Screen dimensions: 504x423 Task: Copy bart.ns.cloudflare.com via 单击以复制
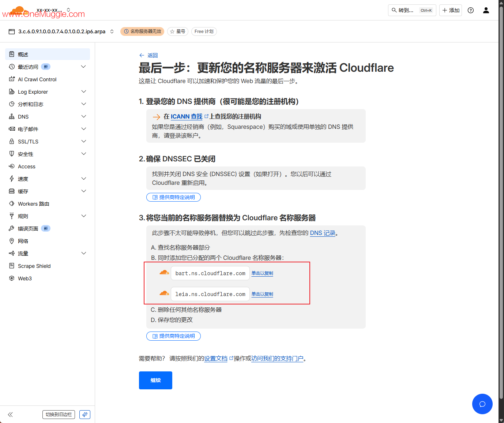(262, 273)
